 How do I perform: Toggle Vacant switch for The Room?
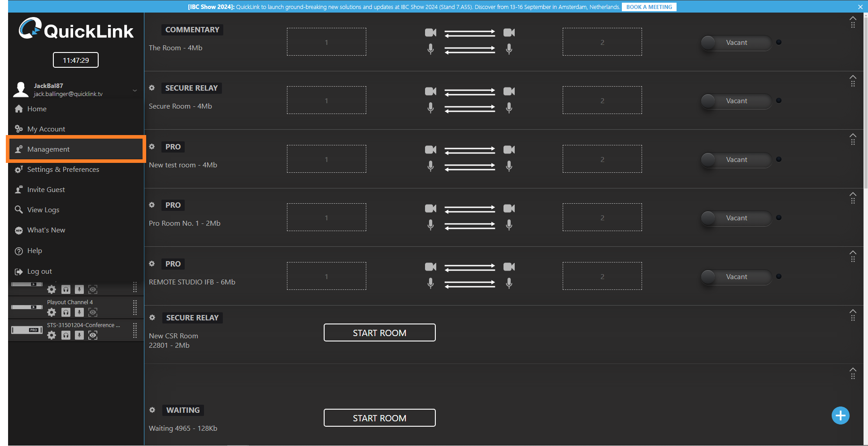click(736, 43)
